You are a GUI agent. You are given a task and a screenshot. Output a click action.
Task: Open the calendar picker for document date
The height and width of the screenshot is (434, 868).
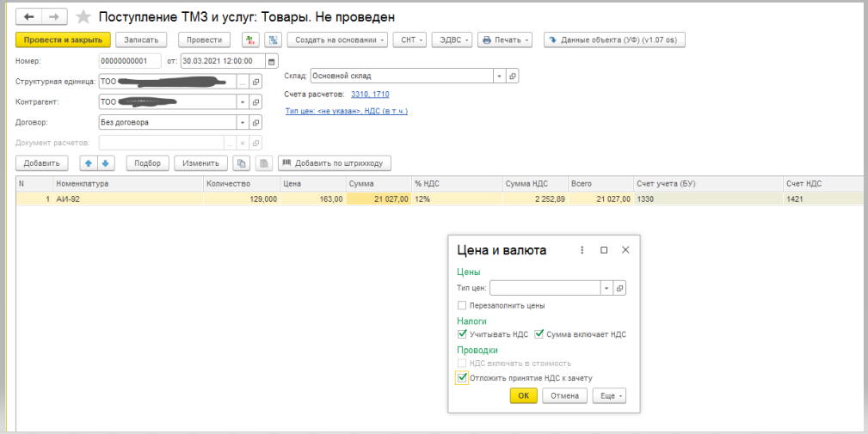[x=272, y=61]
